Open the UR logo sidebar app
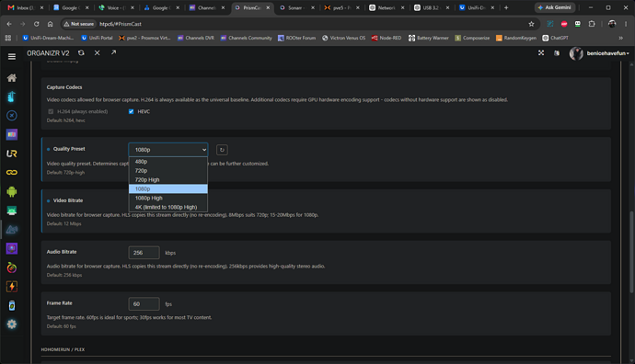Image resolution: width=635 pixels, height=364 pixels. pos(12,154)
